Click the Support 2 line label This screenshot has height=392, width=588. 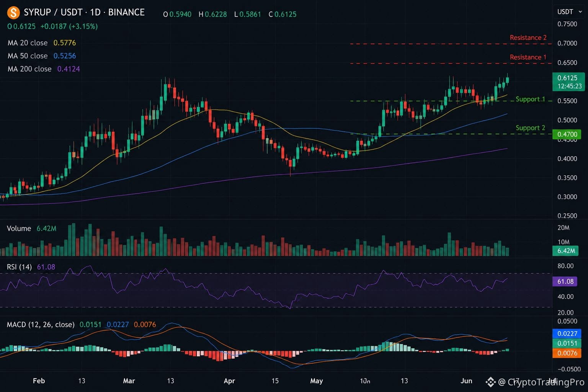(530, 128)
